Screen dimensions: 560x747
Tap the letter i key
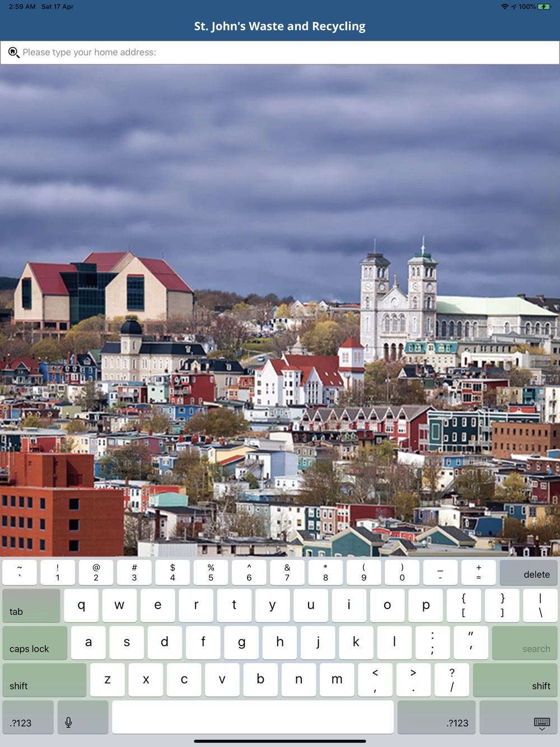[x=349, y=605]
